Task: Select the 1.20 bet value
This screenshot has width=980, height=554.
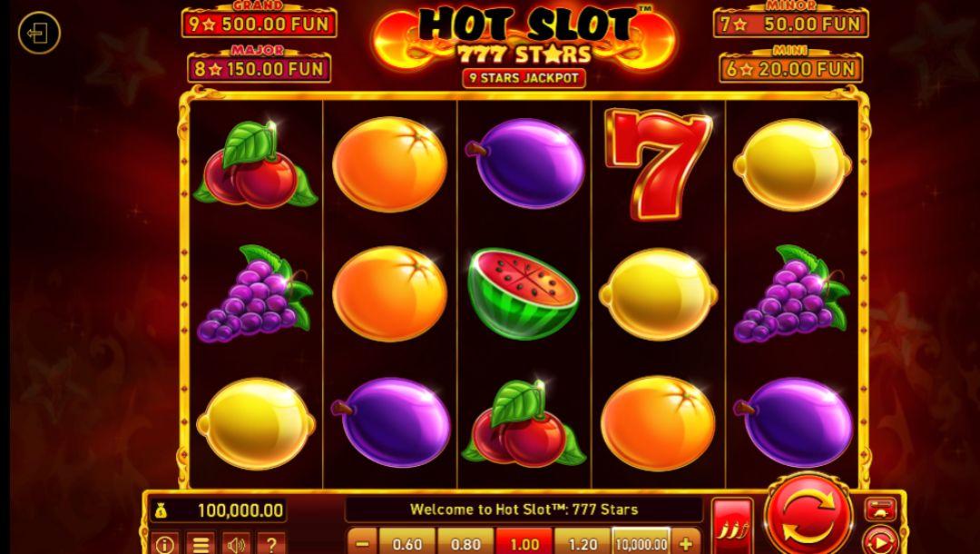Action: coord(583,543)
